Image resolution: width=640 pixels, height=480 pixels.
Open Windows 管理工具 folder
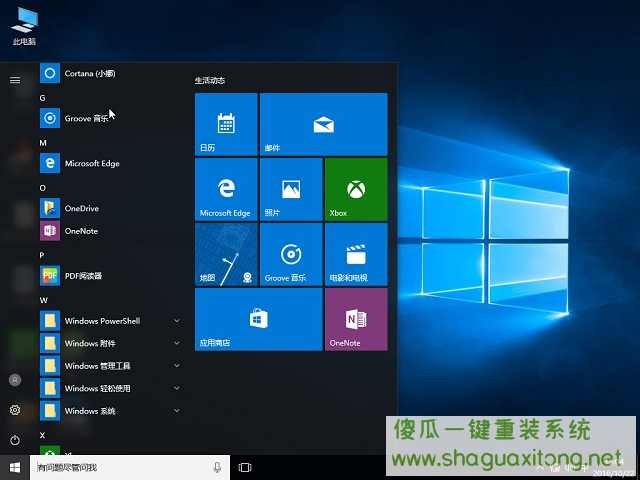(x=110, y=366)
